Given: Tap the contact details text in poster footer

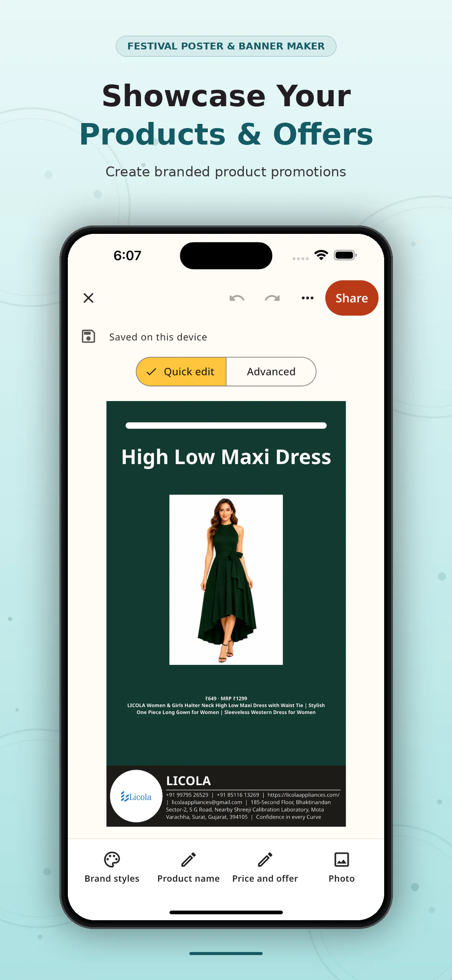Looking at the screenshot, I should [x=253, y=806].
